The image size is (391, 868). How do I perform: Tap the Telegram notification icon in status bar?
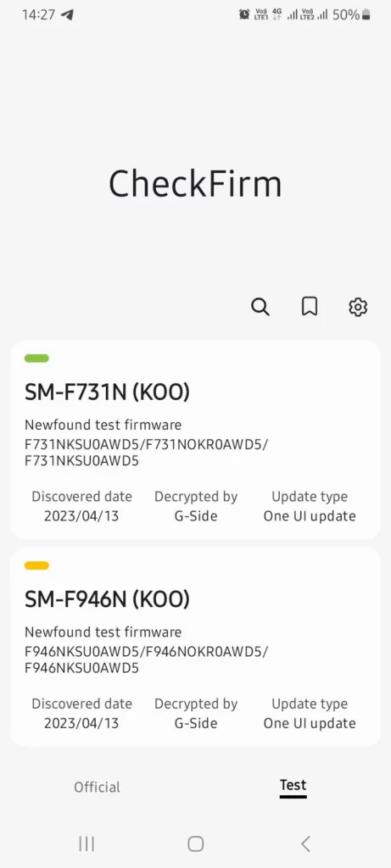(x=67, y=15)
